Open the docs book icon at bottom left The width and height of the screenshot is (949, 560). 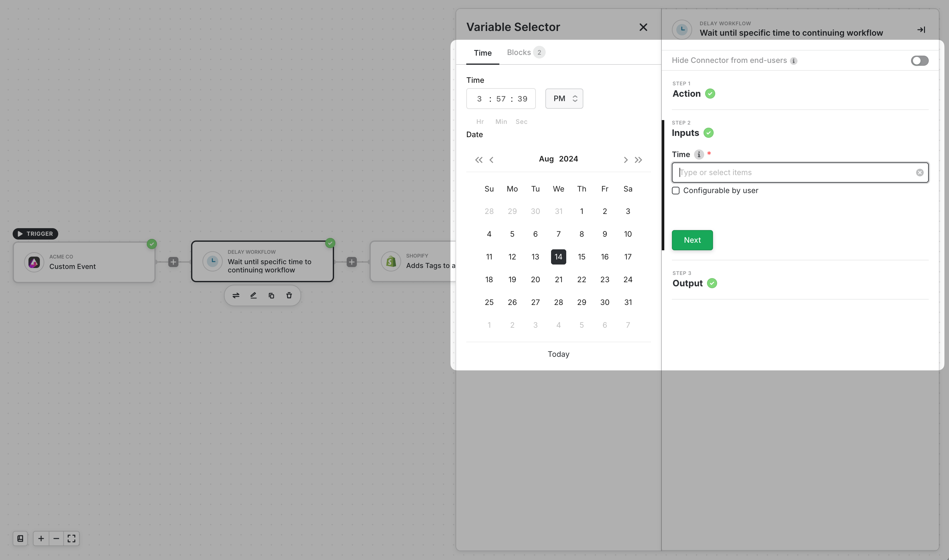(20, 539)
